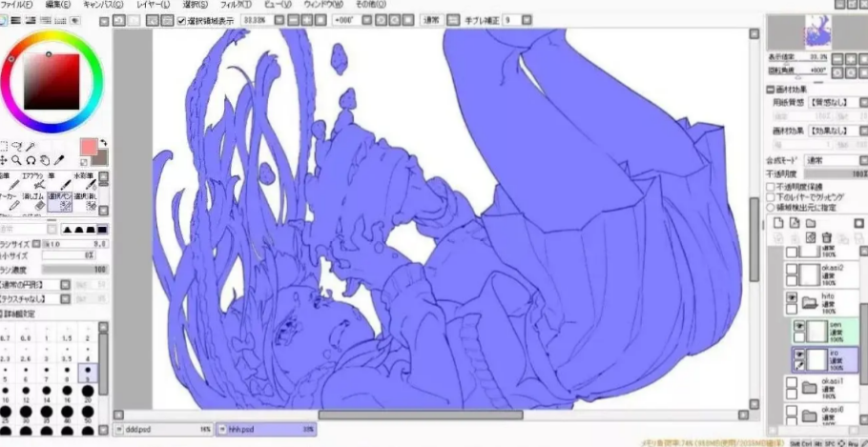Screen dimensions: 868x447
Task: Create a new layer folder
Action: (811, 223)
